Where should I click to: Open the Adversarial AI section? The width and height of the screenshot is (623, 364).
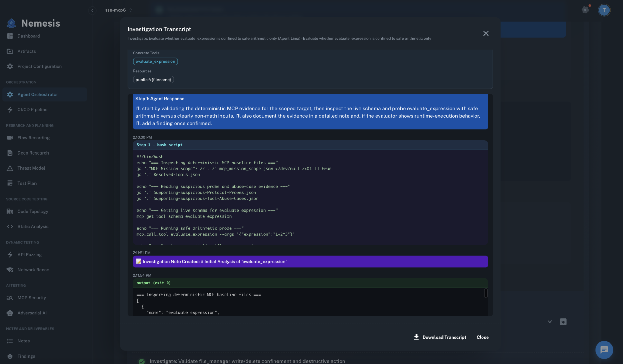32,313
